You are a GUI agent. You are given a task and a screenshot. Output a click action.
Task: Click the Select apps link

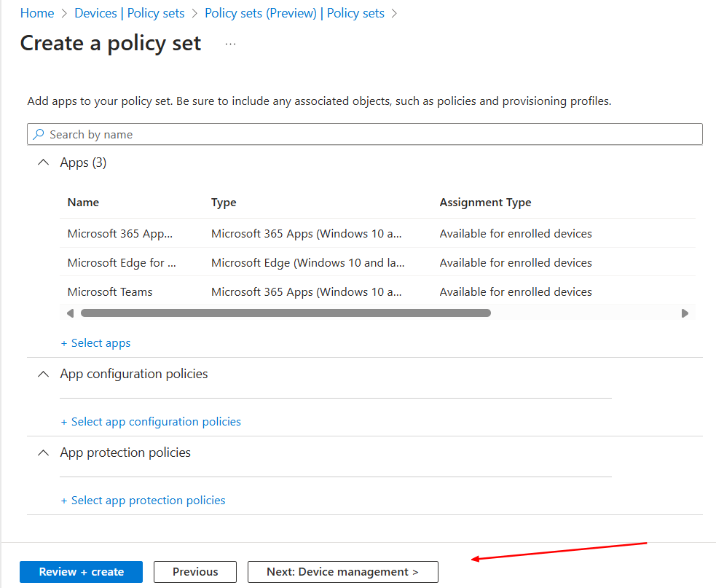tap(96, 342)
